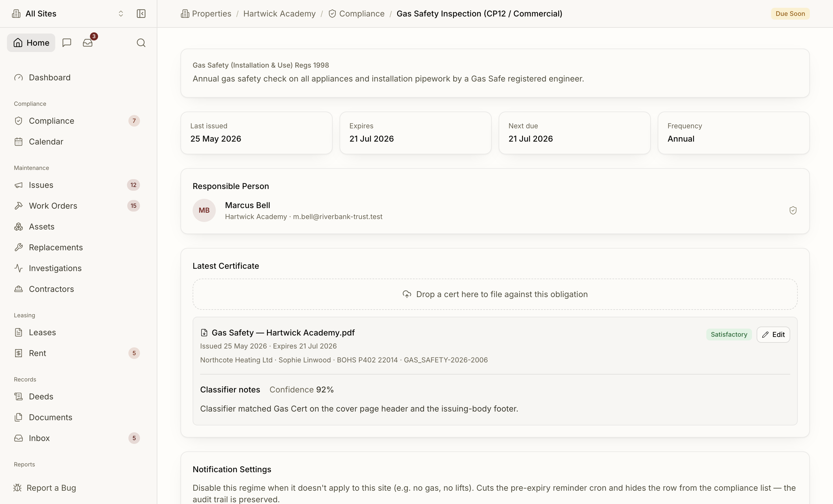Screen dimensions: 833x504
Task: Open the chat messages icon
Action: (67, 42)
